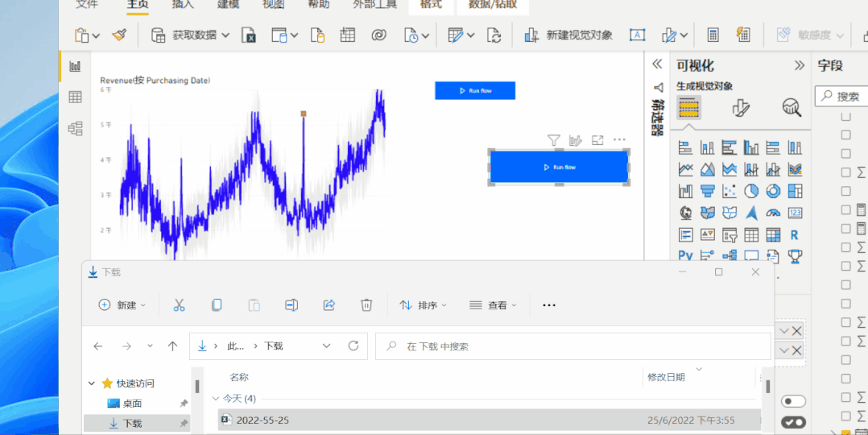Click the upper small Run flow button
The image size is (868, 435).
[475, 91]
